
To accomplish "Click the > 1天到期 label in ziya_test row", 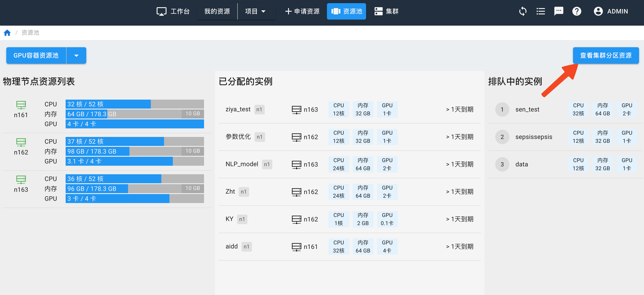I will click(x=460, y=109).
